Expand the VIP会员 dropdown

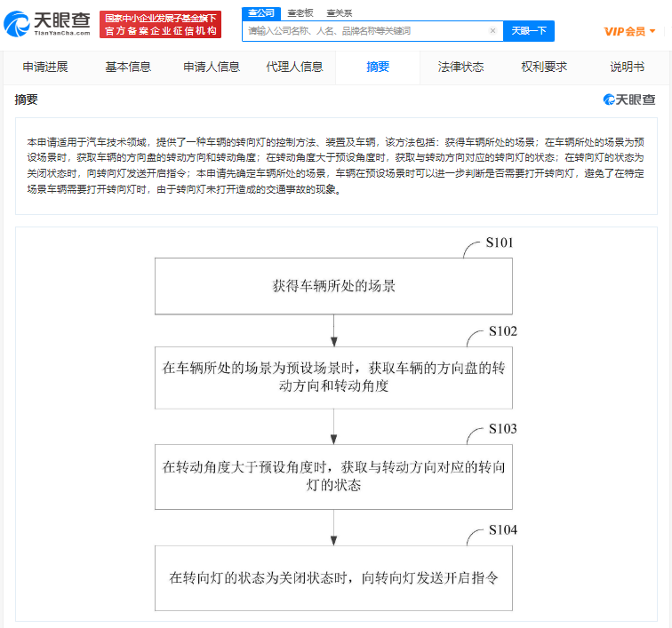point(629,31)
